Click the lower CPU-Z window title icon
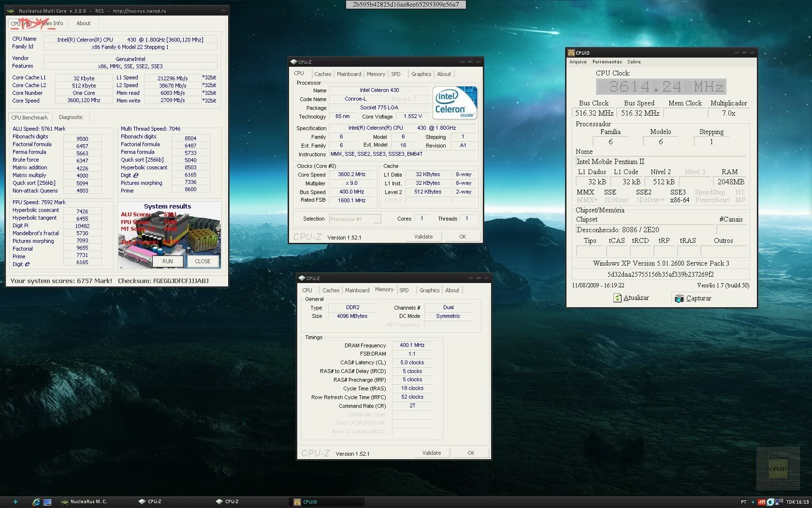Viewport: 812px width, 508px height. [302, 278]
